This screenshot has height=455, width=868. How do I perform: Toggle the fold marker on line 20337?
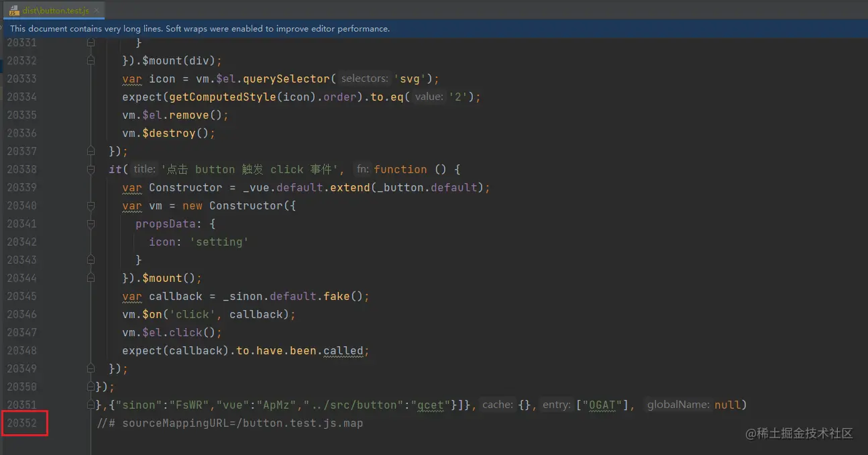(91, 151)
